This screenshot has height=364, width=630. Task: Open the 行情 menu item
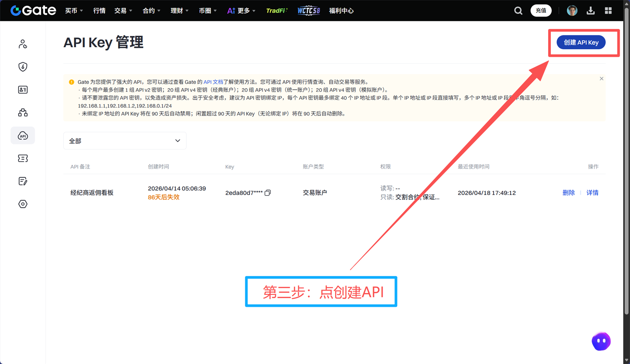(99, 11)
